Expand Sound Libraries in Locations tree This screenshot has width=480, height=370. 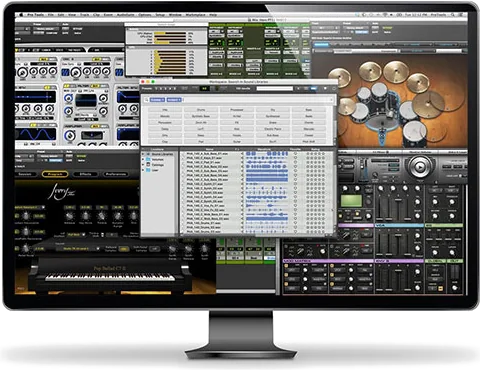click(x=143, y=154)
